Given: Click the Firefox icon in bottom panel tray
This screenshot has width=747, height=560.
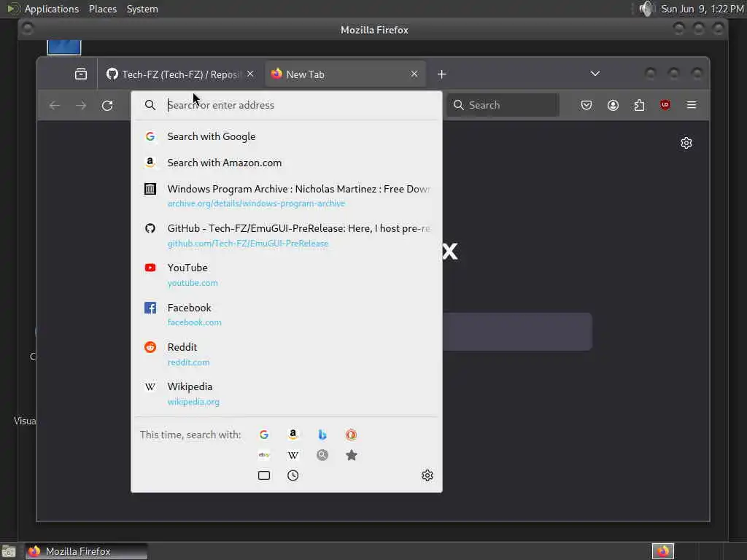Looking at the screenshot, I should [x=662, y=551].
